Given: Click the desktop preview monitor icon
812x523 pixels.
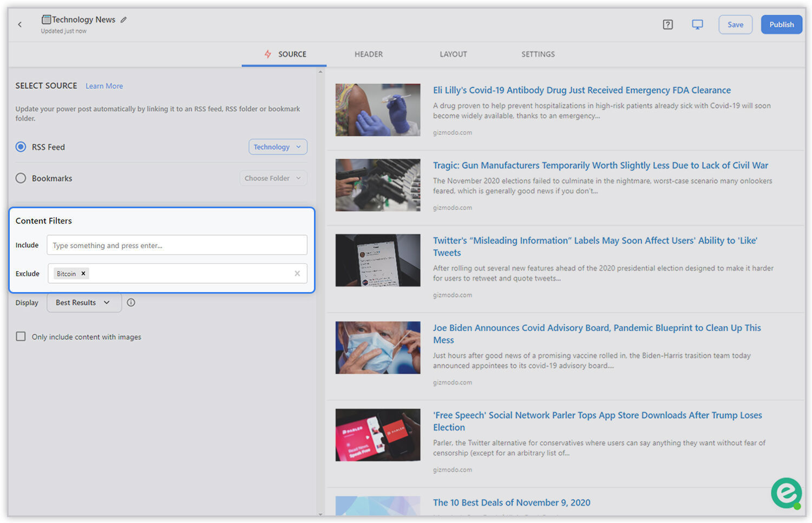Looking at the screenshot, I should coord(697,24).
